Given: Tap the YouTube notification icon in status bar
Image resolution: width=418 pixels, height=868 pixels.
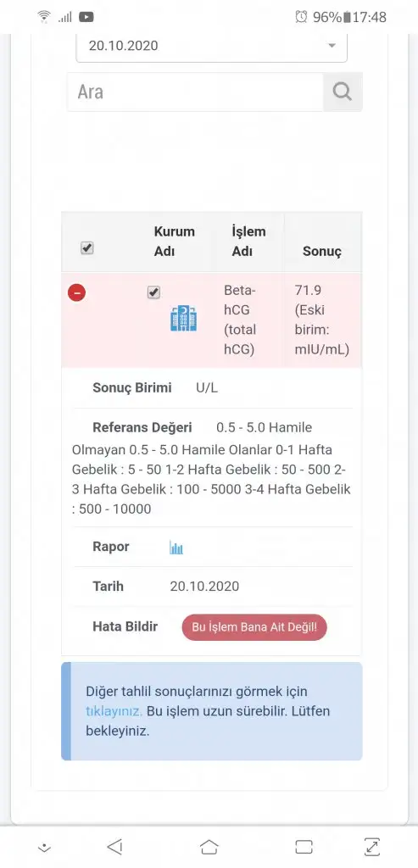Looking at the screenshot, I should tap(86, 17).
